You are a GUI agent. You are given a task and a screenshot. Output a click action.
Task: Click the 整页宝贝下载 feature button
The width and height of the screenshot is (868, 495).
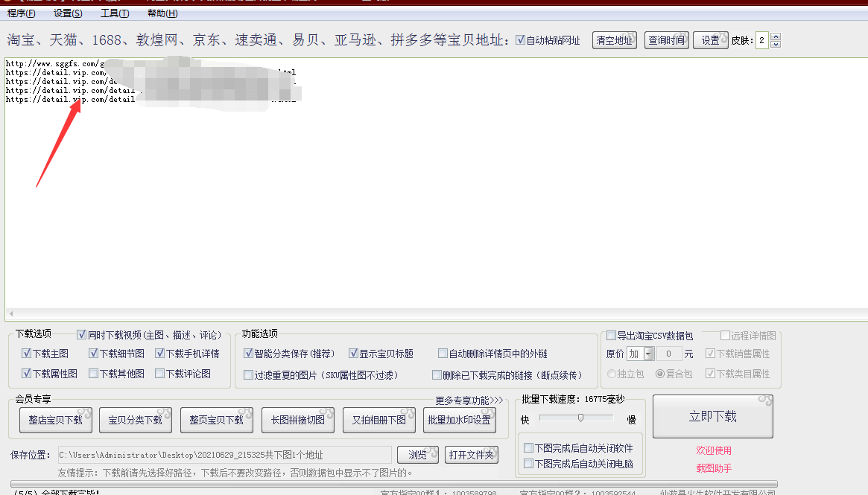pyautogui.click(x=216, y=420)
